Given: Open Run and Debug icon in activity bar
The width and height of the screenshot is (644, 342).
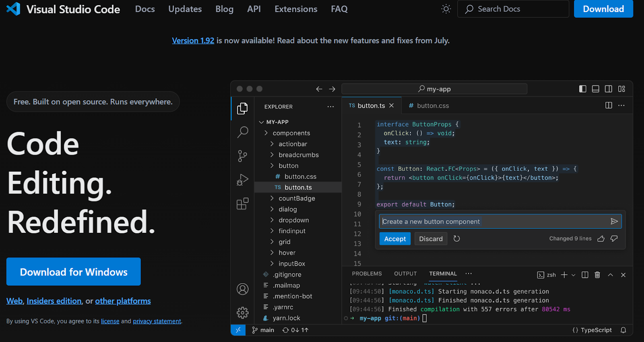Looking at the screenshot, I should tap(242, 180).
